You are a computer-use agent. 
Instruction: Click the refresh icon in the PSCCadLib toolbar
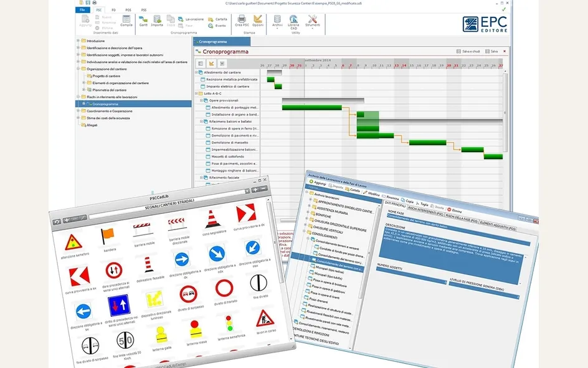(x=56, y=222)
